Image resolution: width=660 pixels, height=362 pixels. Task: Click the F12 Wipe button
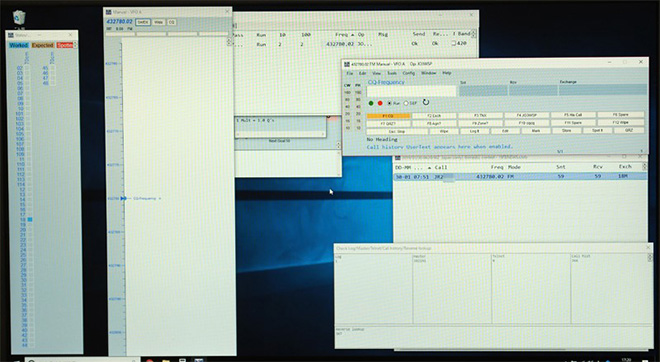(x=620, y=122)
